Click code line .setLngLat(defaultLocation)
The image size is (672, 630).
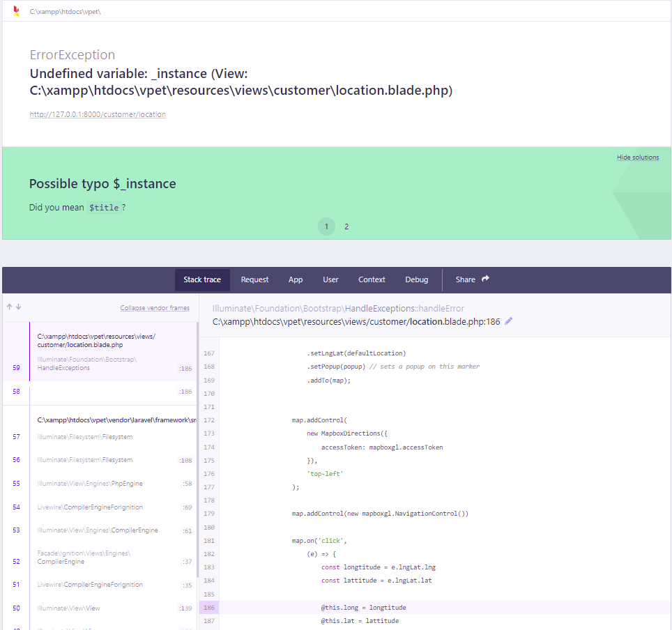pyautogui.click(x=356, y=353)
